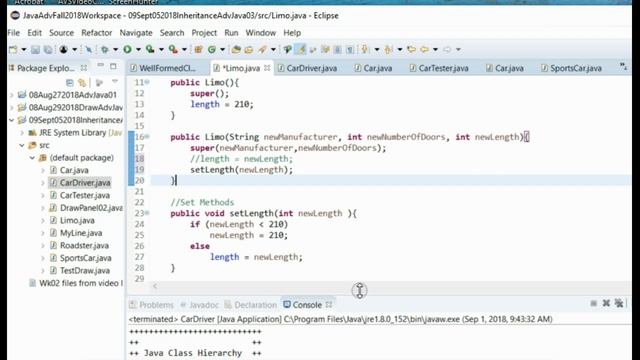Toggle Link with Editor in Package Explorer

pos(82,83)
